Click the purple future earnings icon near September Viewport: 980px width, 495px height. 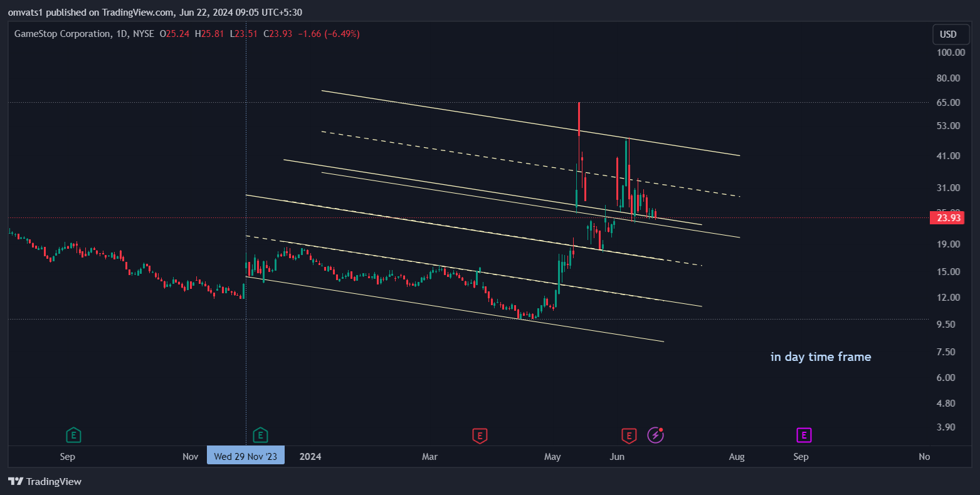[804, 435]
